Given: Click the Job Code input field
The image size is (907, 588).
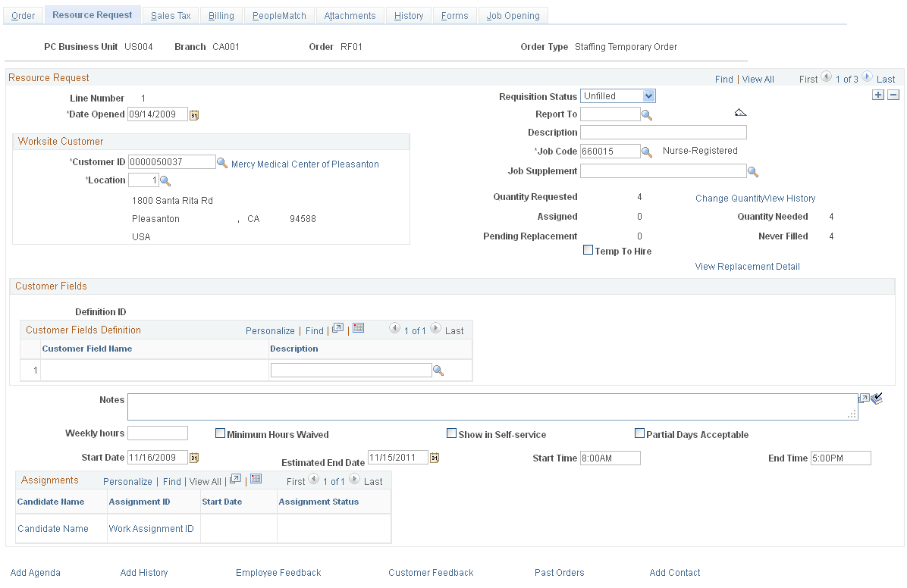Looking at the screenshot, I should (x=610, y=152).
